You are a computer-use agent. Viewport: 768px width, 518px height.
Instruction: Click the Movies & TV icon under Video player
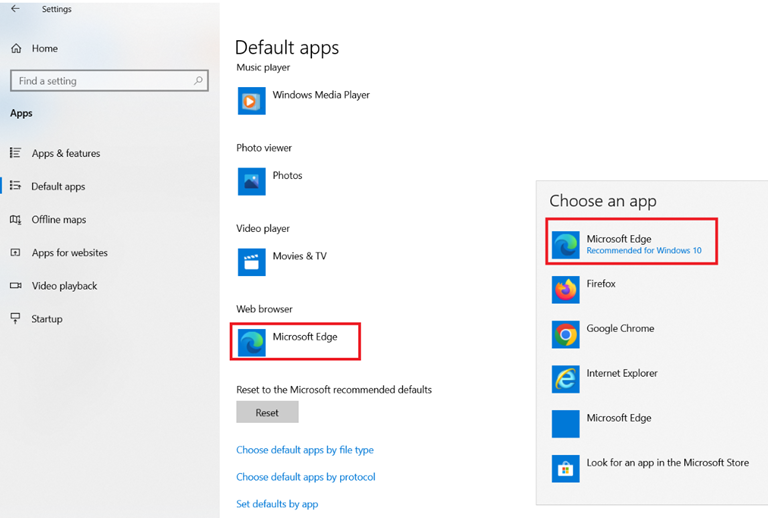tap(252, 262)
